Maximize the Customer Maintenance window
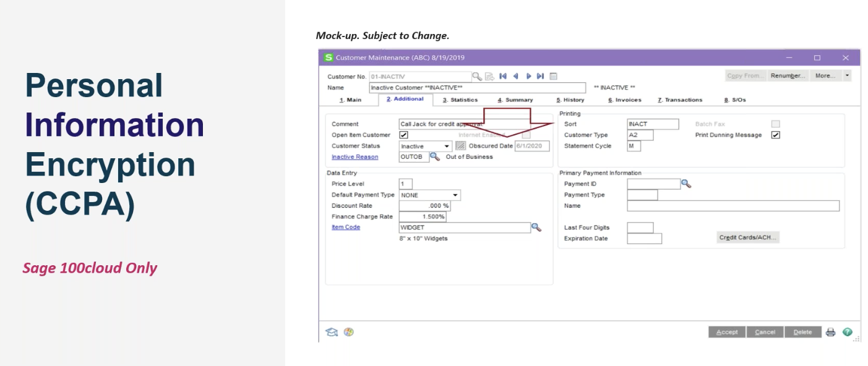This screenshot has height=366, width=868. (x=817, y=57)
